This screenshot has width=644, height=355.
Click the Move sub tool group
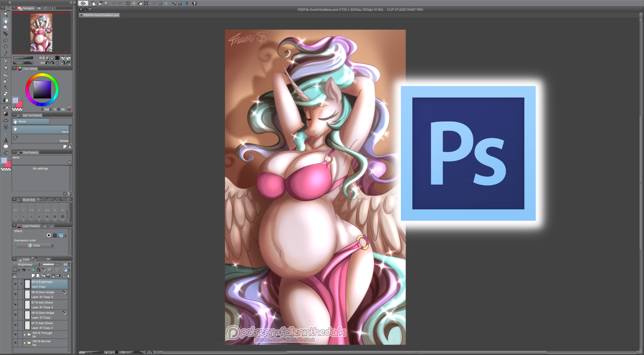pos(31,121)
